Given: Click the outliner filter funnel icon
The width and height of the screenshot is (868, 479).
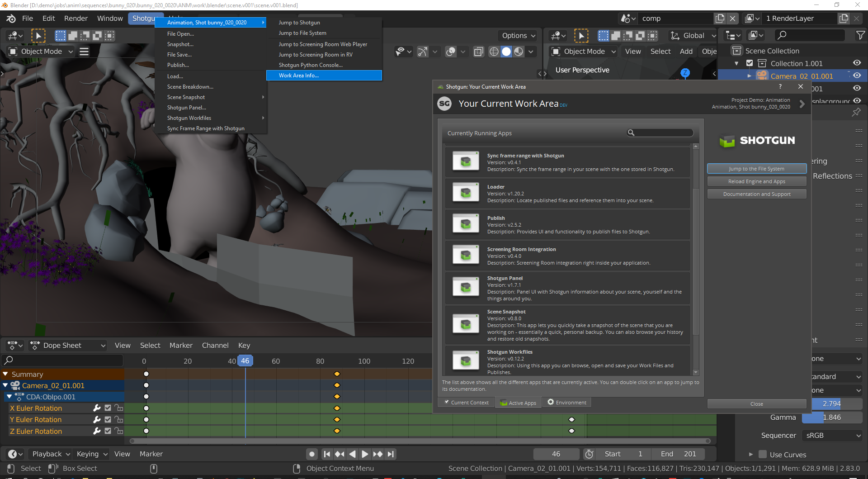Looking at the screenshot, I should [860, 35].
